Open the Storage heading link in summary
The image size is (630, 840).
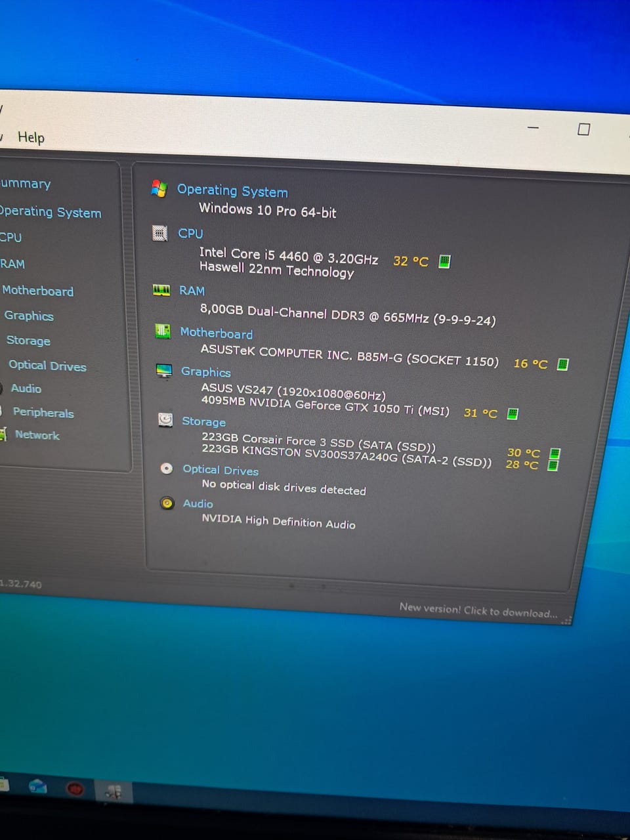pos(203,421)
